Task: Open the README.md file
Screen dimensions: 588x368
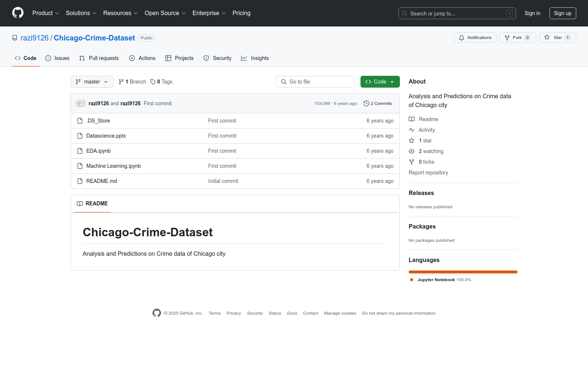Action: [x=101, y=181]
